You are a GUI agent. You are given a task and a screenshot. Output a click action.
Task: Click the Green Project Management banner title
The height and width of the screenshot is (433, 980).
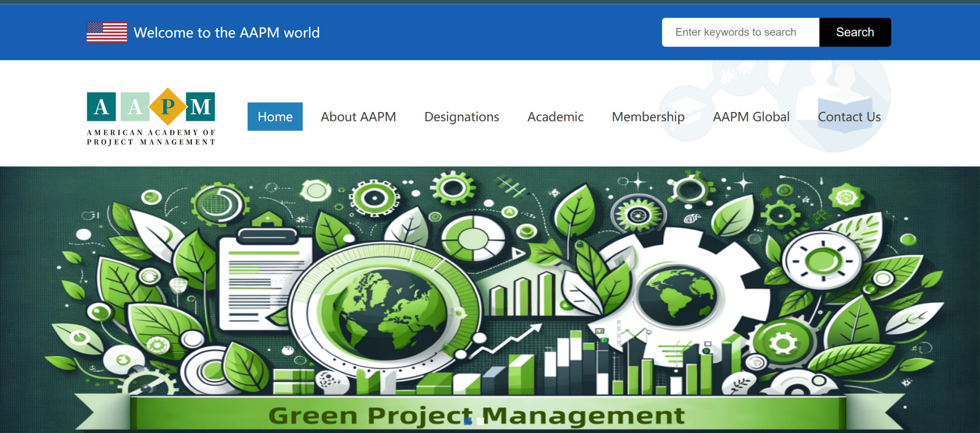coord(476,415)
